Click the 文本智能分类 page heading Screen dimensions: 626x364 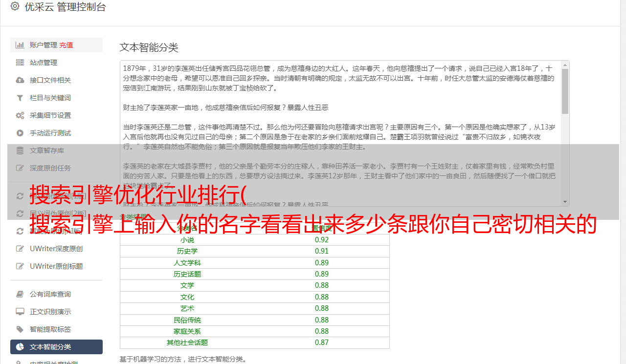(x=149, y=47)
